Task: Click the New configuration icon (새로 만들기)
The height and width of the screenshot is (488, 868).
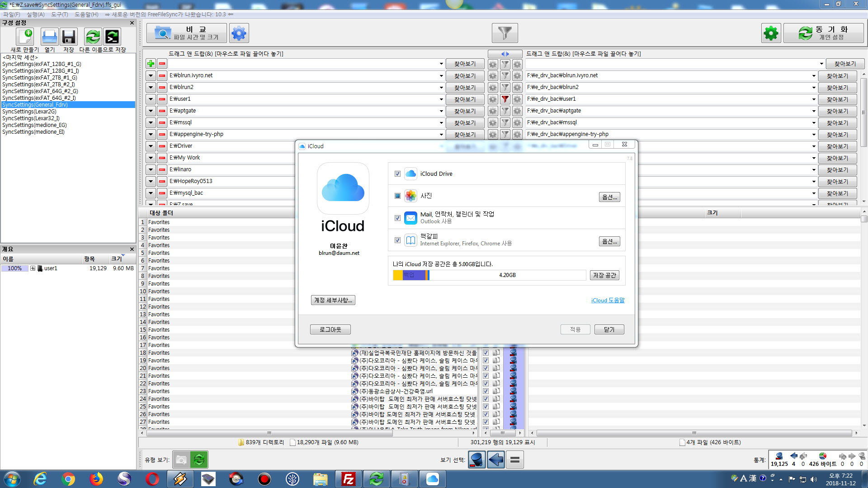Action: tap(25, 37)
